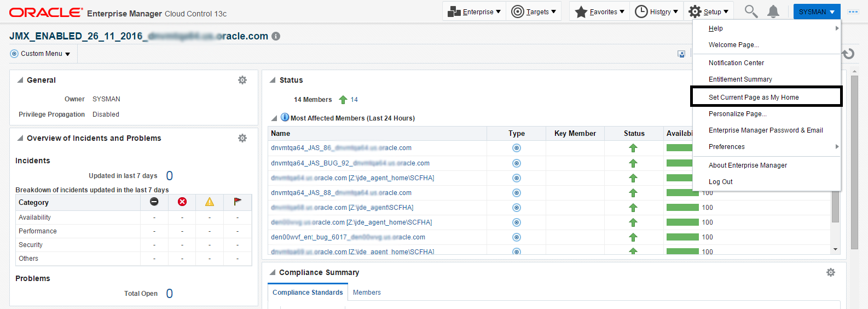Sort by the Key Member column header
Image resolution: width=868 pixels, height=309 pixels.
(575, 133)
